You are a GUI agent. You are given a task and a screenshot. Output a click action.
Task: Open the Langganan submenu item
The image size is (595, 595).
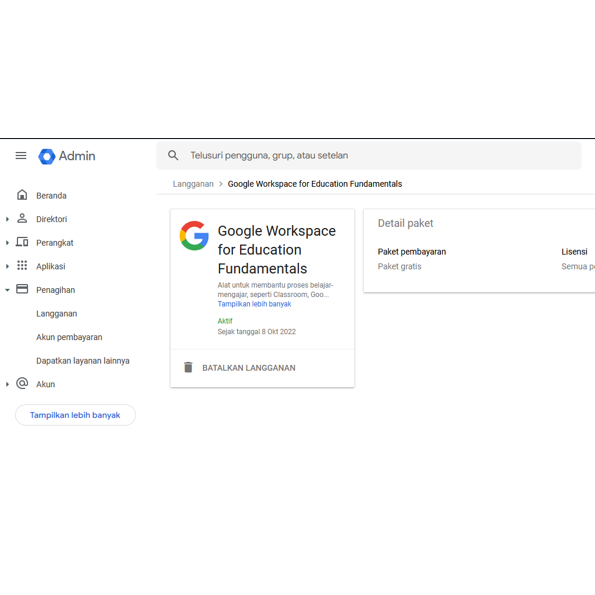(57, 314)
